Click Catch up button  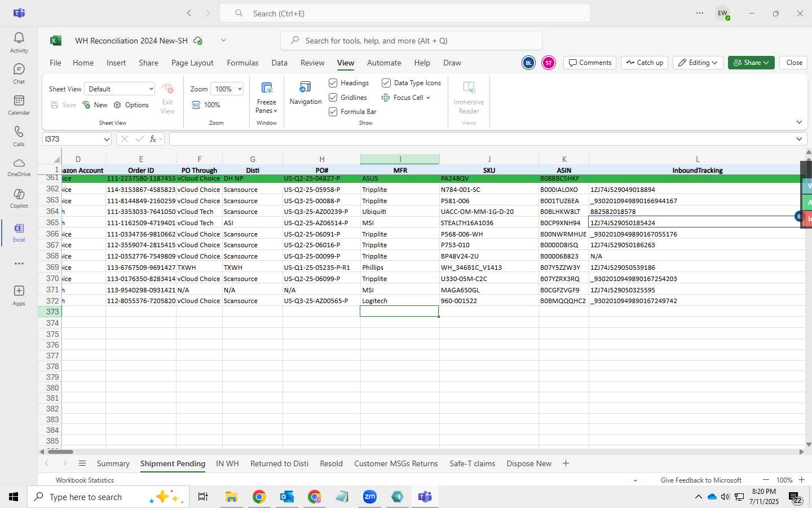click(645, 63)
